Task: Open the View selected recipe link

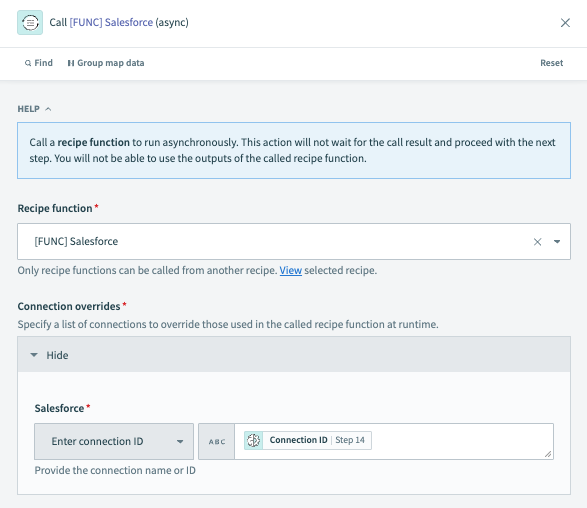Action: coord(291,270)
